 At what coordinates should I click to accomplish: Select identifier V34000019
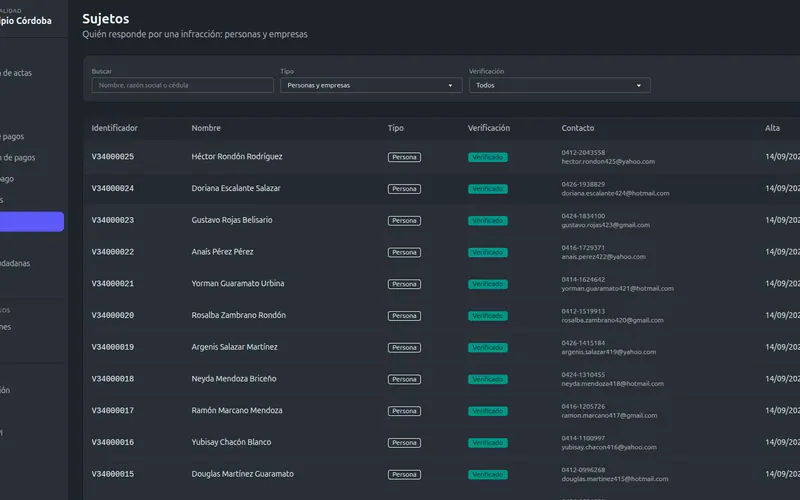113,347
